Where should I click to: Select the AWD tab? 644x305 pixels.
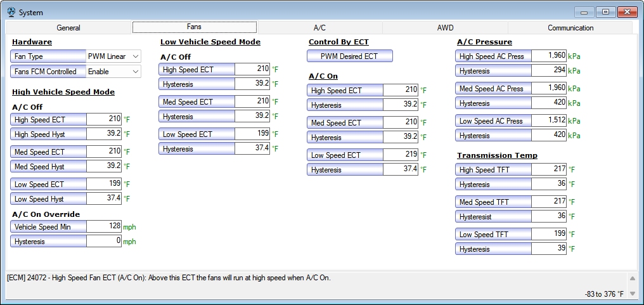445,28
